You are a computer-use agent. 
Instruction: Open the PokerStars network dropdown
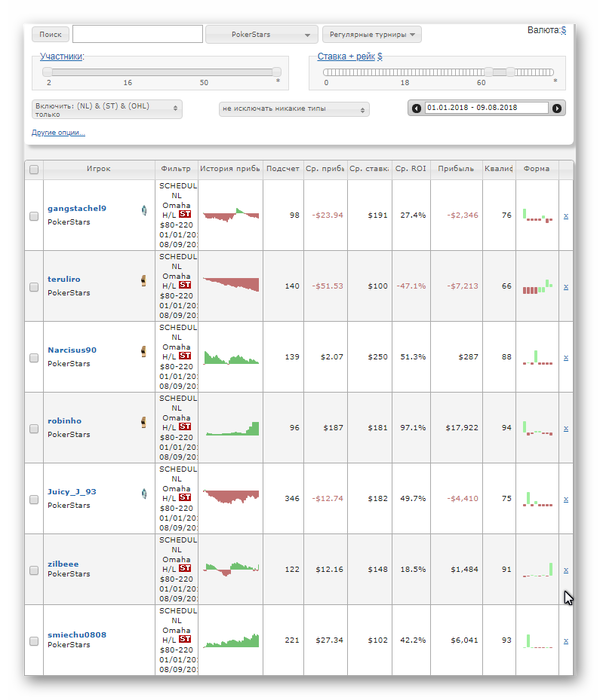click(x=262, y=34)
